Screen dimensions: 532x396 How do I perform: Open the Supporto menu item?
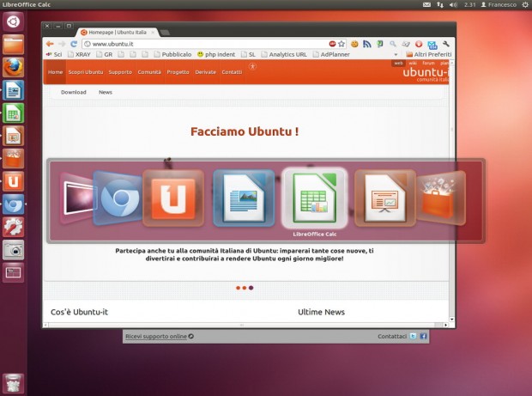pos(120,72)
